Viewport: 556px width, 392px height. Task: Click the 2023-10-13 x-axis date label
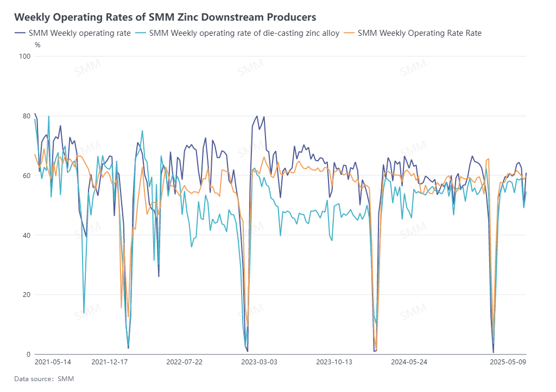point(334,362)
